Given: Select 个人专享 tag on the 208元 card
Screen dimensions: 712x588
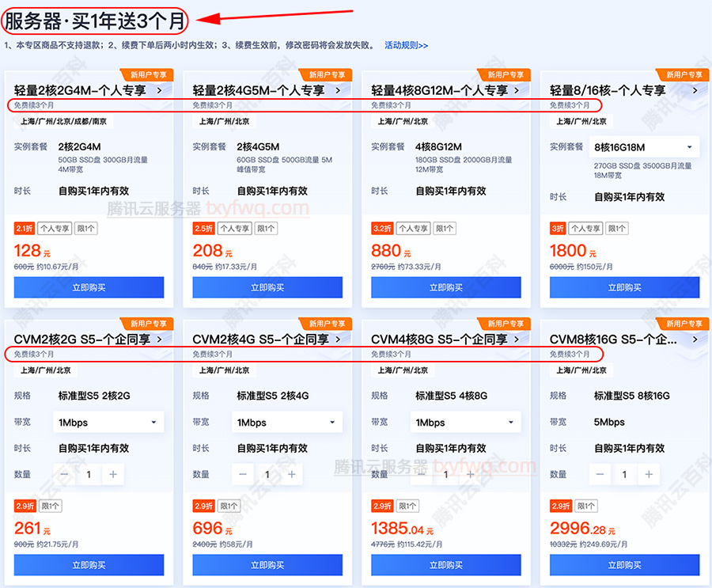Looking at the screenshot, I should 233,229.
